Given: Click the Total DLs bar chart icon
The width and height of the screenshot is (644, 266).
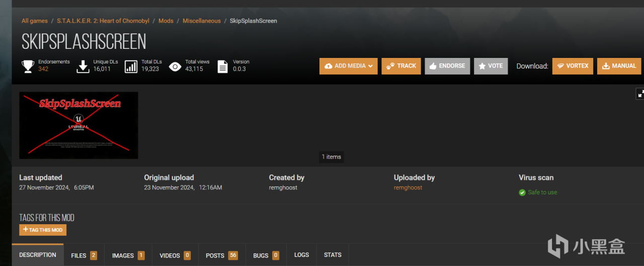Looking at the screenshot, I should pyautogui.click(x=131, y=66).
